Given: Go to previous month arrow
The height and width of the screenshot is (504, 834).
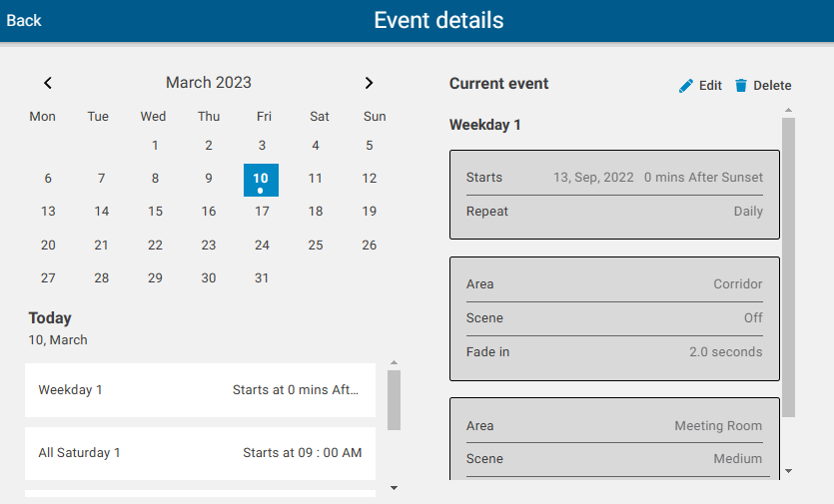Looking at the screenshot, I should (48, 83).
